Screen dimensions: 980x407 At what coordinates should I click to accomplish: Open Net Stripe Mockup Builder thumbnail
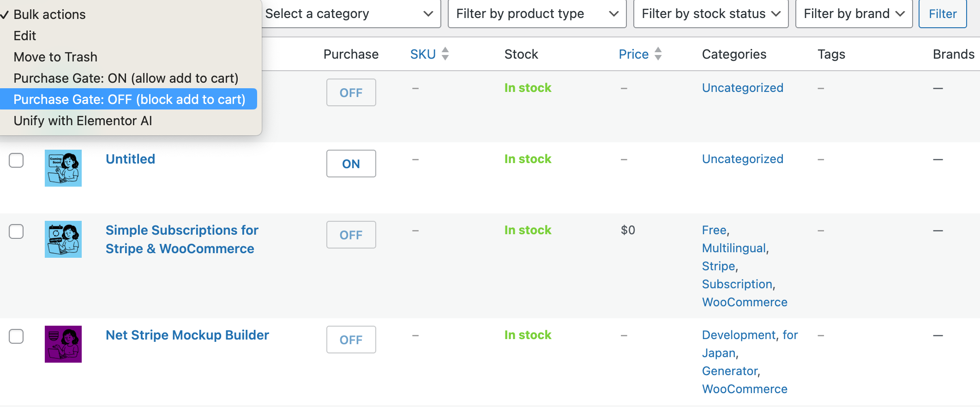tap(63, 344)
